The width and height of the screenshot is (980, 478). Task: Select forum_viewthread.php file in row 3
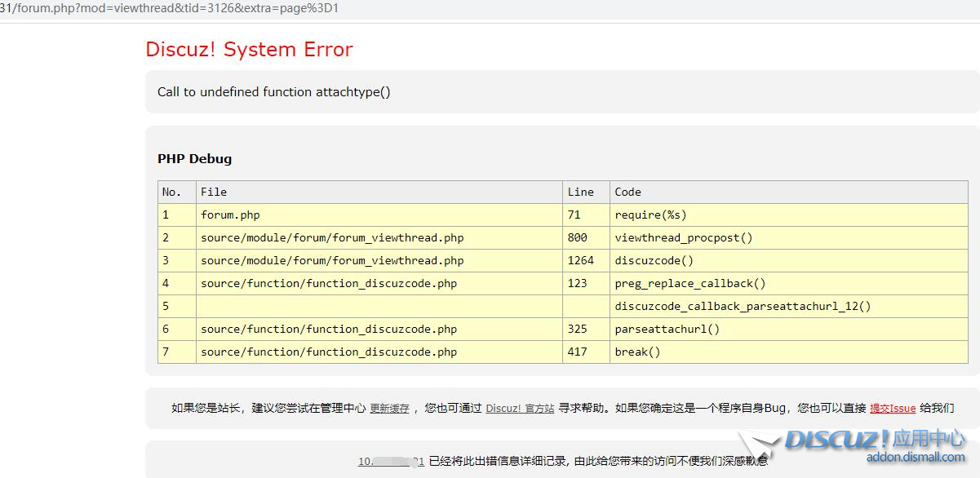click(x=379, y=261)
